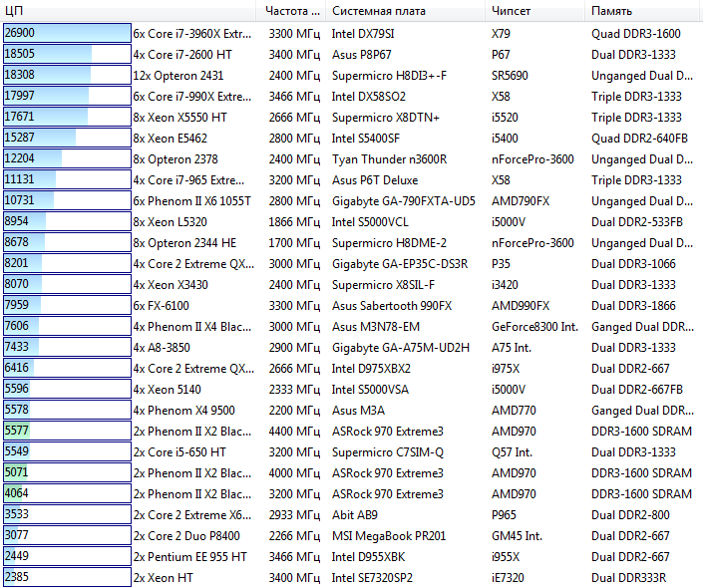
Task: Click the 2266 МГц frequency cell
Action: coord(294,535)
